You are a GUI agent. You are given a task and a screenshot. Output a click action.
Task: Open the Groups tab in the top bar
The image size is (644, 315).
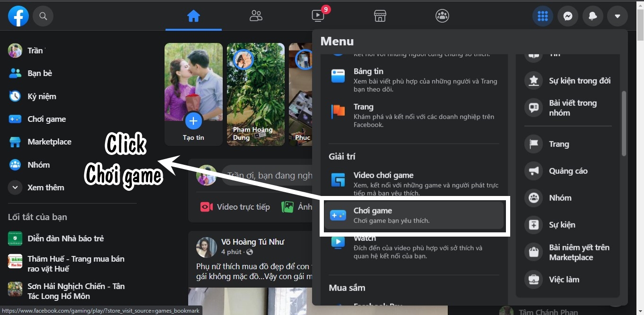pos(442,16)
